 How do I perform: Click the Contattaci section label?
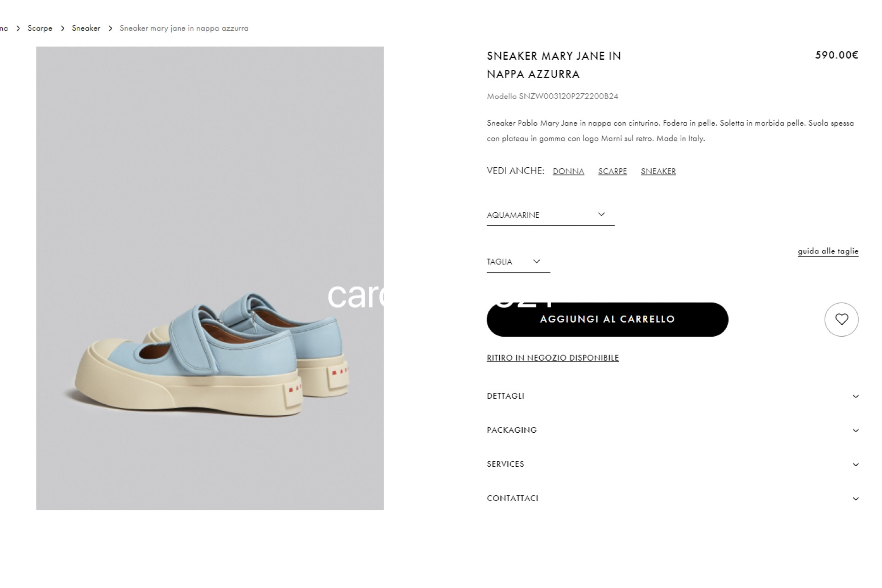512,498
